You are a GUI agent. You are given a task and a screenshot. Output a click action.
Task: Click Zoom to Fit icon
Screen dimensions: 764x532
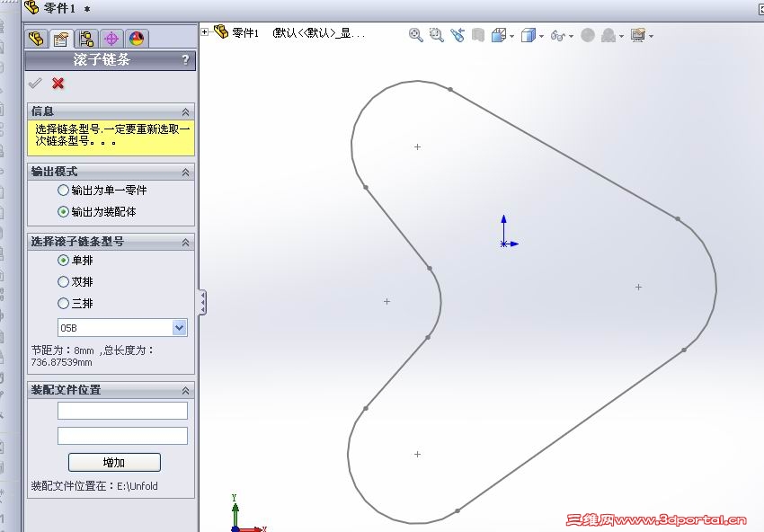[415, 35]
